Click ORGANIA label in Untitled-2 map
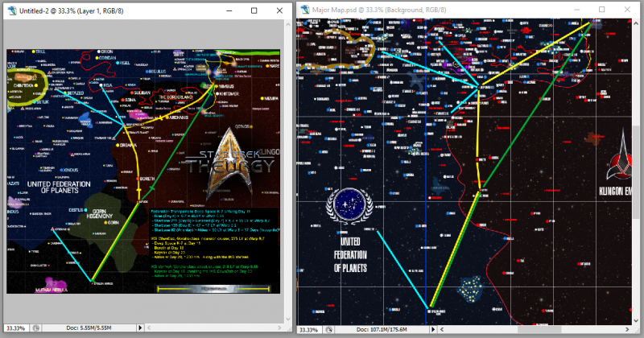 pyautogui.click(x=129, y=146)
